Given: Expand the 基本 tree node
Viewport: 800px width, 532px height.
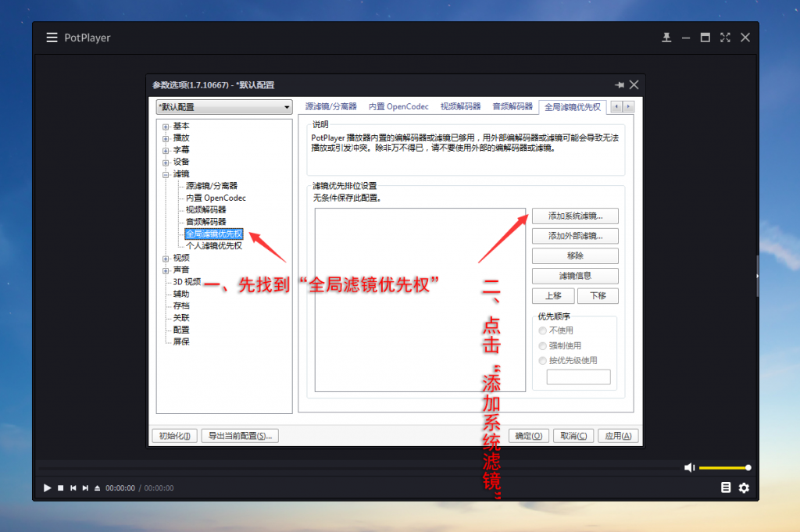Looking at the screenshot, I should click(x=166, y=127).
